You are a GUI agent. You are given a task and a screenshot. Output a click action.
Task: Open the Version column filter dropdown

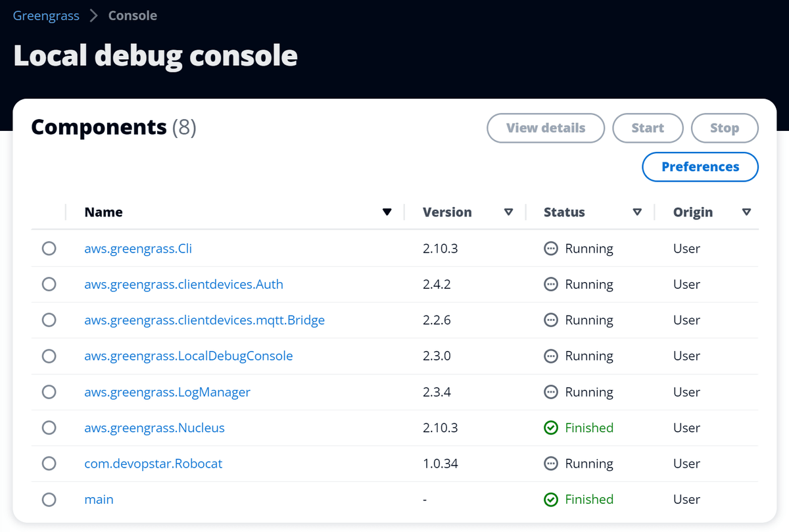509,212
